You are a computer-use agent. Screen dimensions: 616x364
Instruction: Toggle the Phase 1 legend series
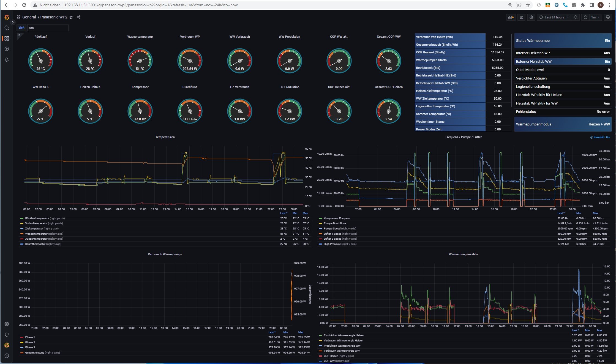tap(30, 337)
